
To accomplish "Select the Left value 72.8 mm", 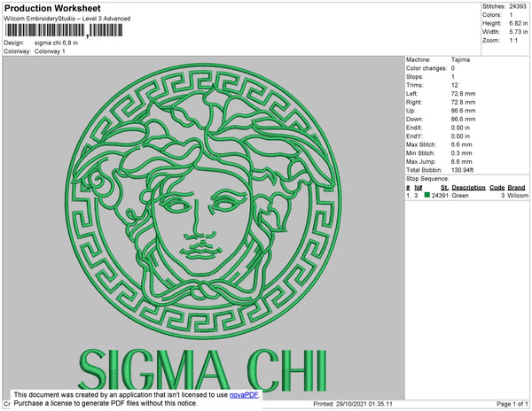I will coord(463,94).
